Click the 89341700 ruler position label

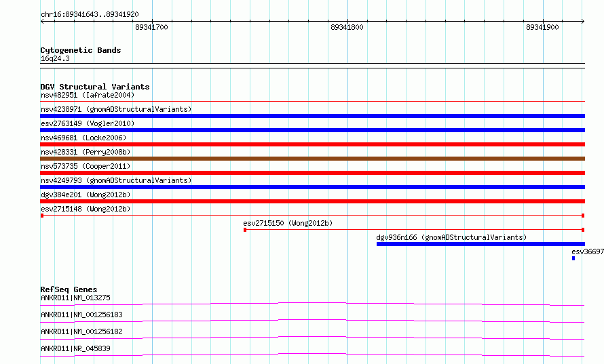pos(151,27)
